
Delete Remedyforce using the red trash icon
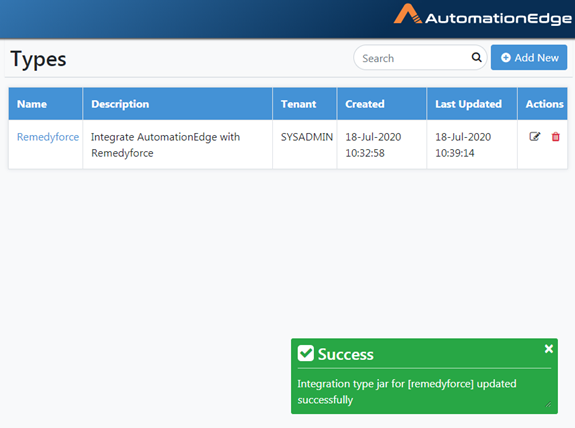(556, 137)
